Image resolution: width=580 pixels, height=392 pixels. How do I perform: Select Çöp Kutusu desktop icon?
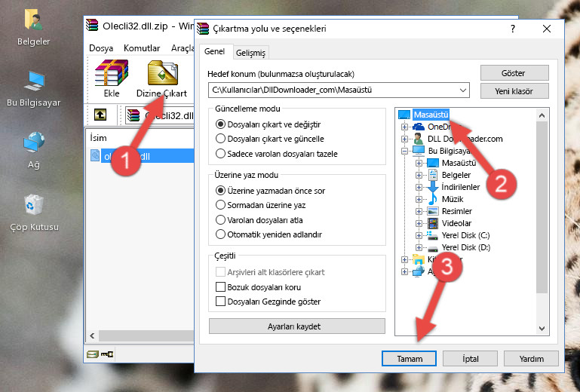(34, 213)
